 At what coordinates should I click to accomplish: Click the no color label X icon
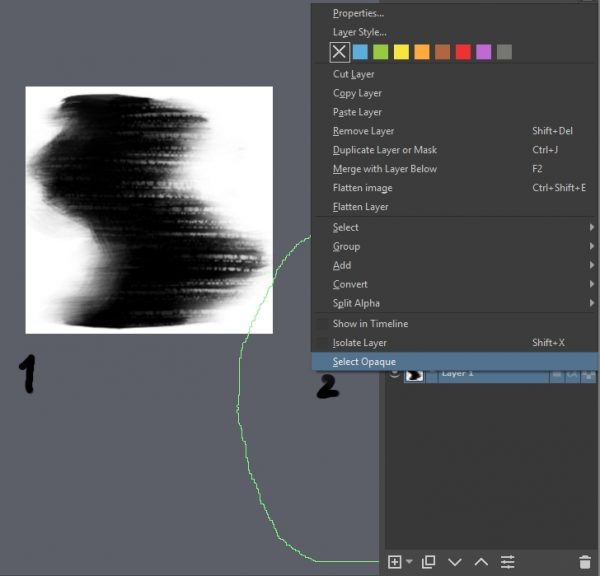pos(340,52)
